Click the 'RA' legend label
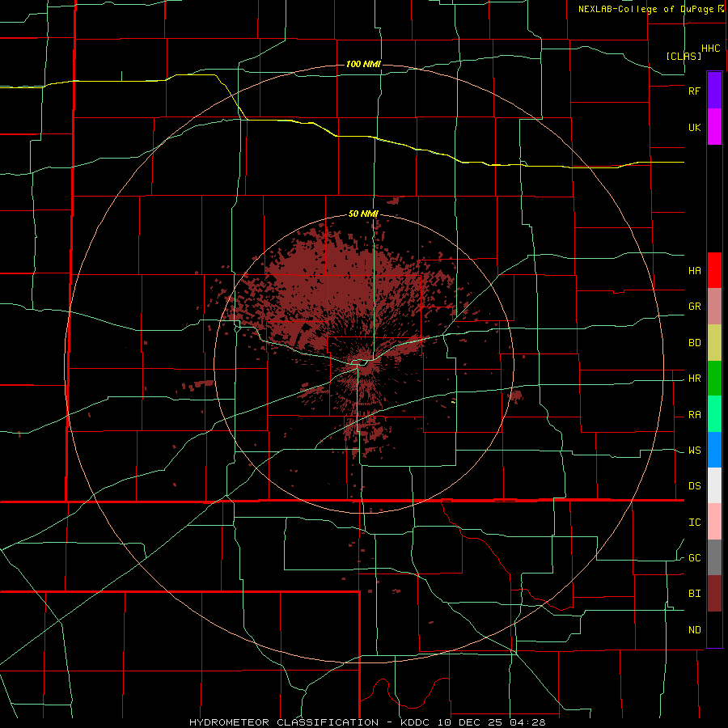This screenshot has width=728, height=728. click(x=694, y=415)
